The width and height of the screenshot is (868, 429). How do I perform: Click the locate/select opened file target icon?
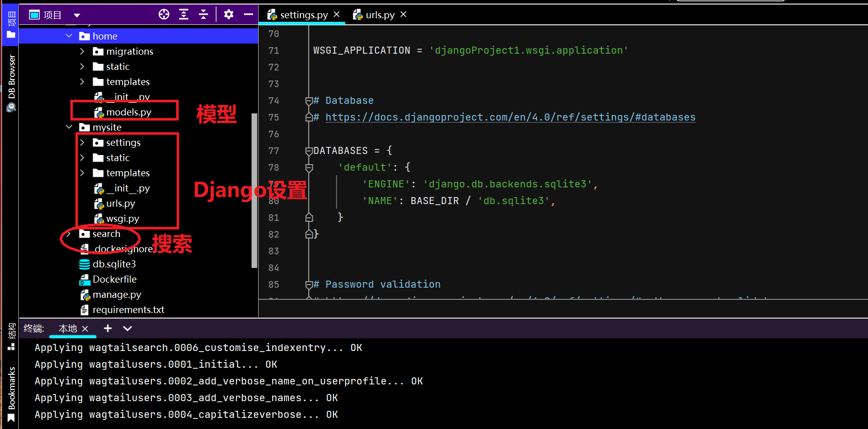(164, 14)
